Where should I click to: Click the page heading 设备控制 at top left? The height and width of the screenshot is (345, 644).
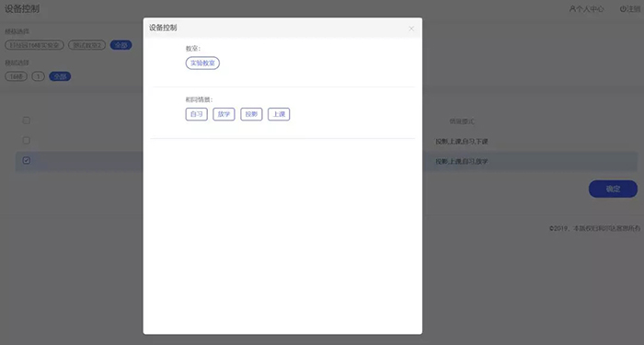(x=22, y=9)
